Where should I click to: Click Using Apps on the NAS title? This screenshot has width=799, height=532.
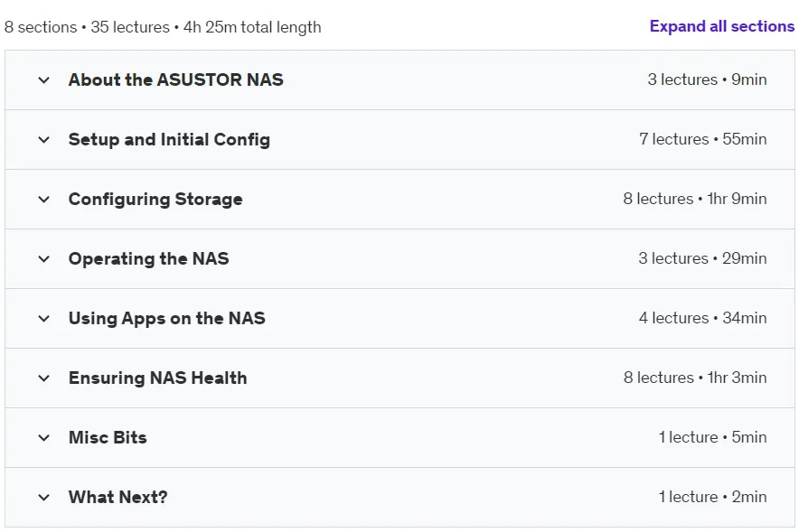pos(167,318)
